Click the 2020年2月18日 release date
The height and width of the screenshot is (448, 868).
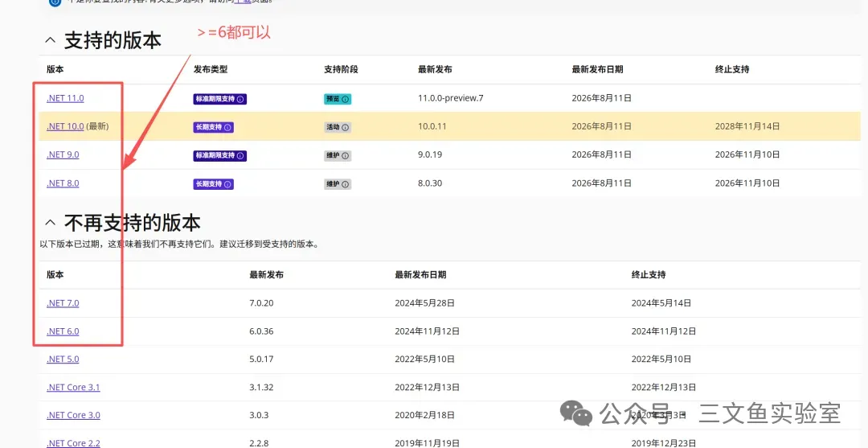pyautogui.click(x=424, y=415)
